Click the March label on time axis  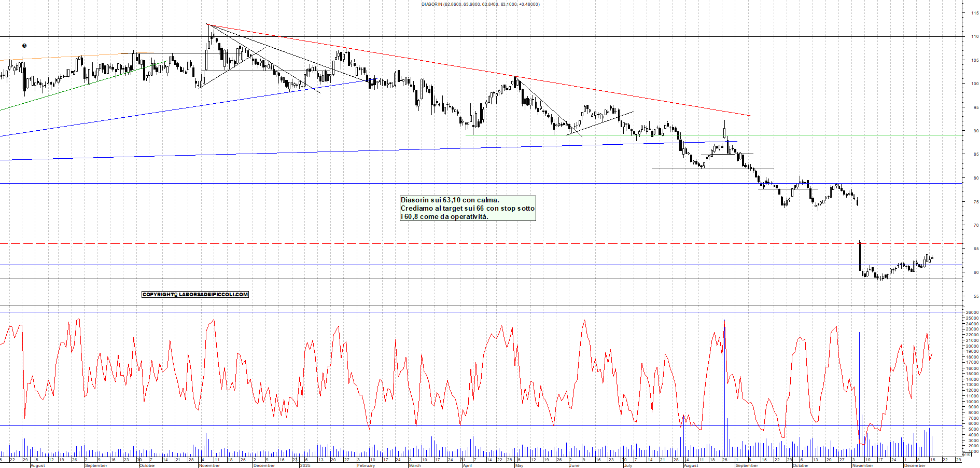pos(414,465)
